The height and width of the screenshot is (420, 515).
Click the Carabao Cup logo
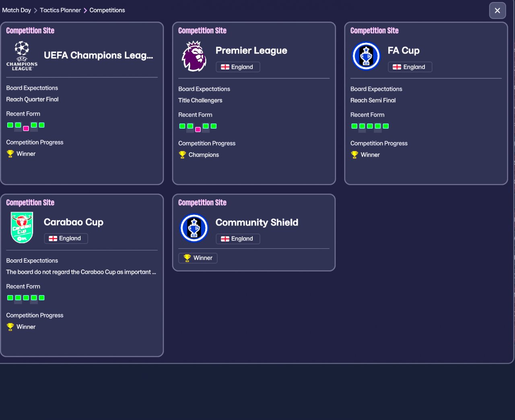pos(22,227)
